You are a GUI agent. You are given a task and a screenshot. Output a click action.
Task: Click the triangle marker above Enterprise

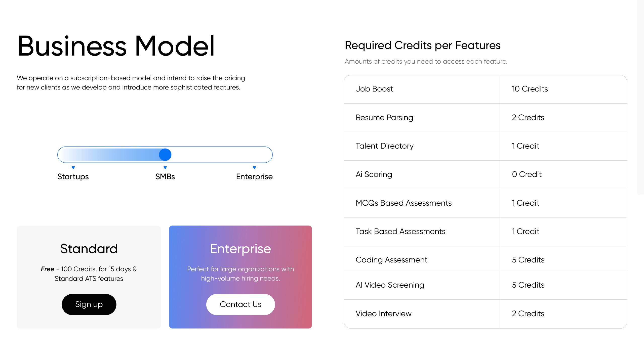(254, 168)
